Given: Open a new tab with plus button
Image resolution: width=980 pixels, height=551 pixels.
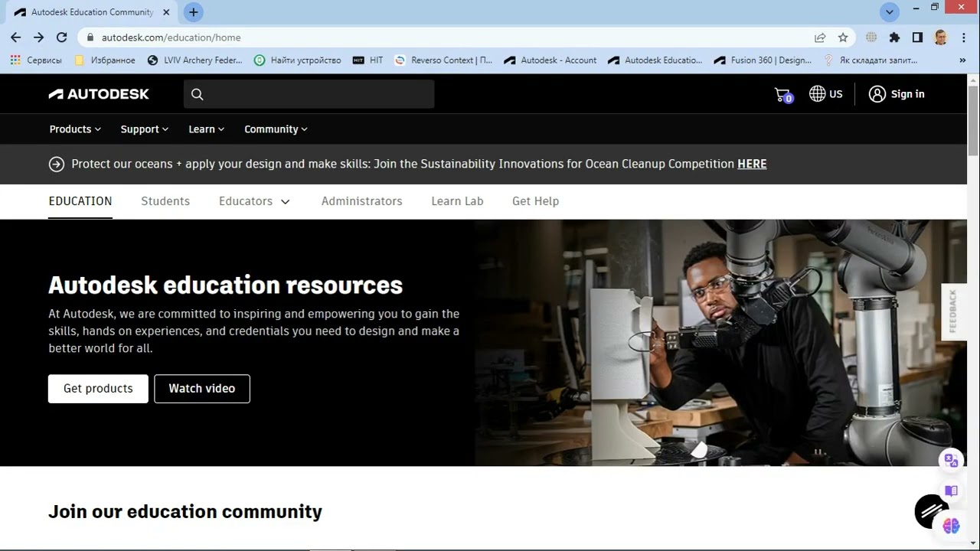Looking at the screenshot, I should coord(193,12).
